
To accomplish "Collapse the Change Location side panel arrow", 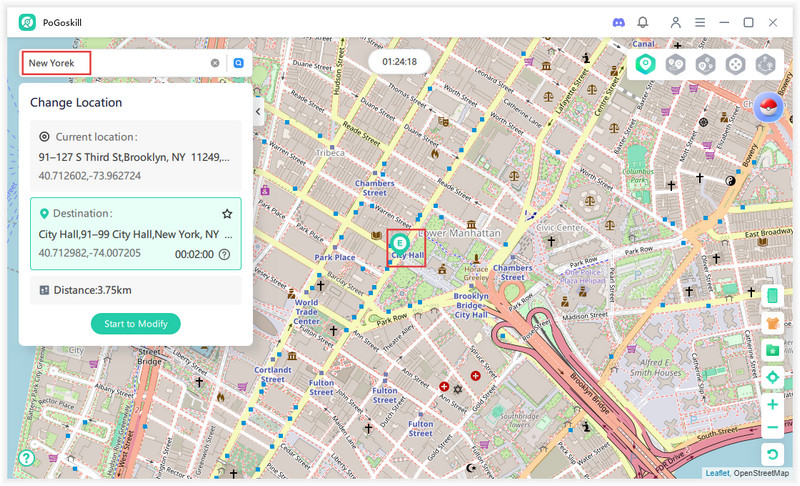I will [x=258, y=112].
